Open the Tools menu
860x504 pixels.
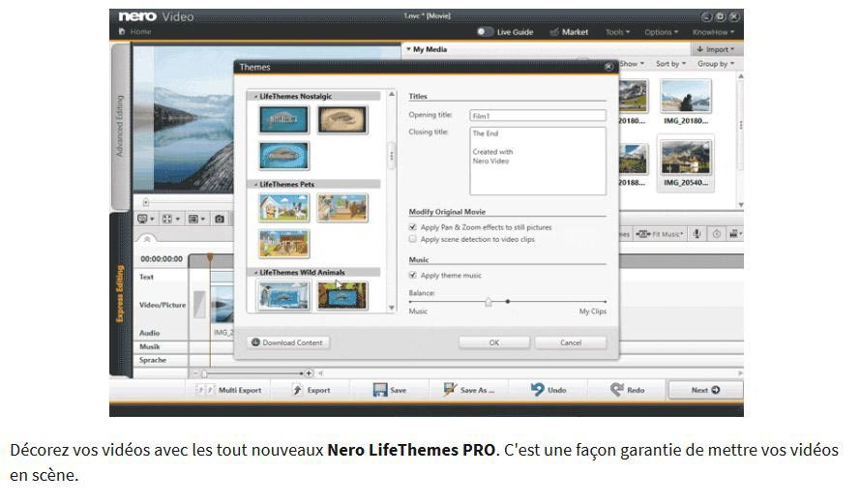point(617,32)
